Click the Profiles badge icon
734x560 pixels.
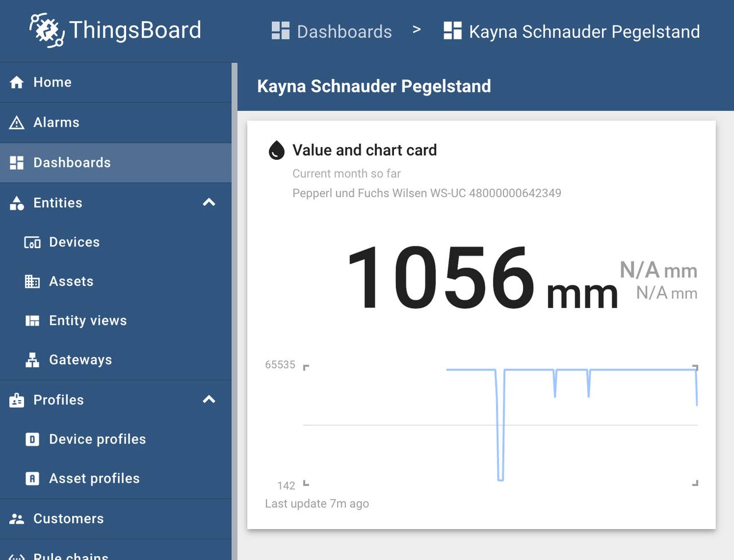pyautogui.click(x=17, y=400)
